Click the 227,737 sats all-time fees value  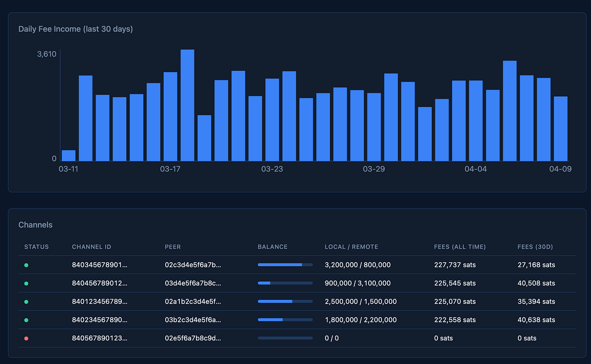pos(455,265)
